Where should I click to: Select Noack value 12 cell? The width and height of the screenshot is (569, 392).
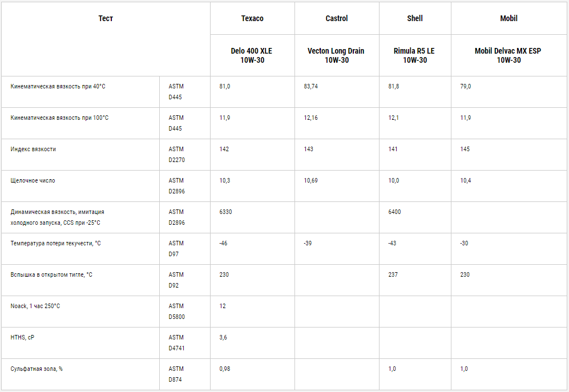tap(252, 312)
